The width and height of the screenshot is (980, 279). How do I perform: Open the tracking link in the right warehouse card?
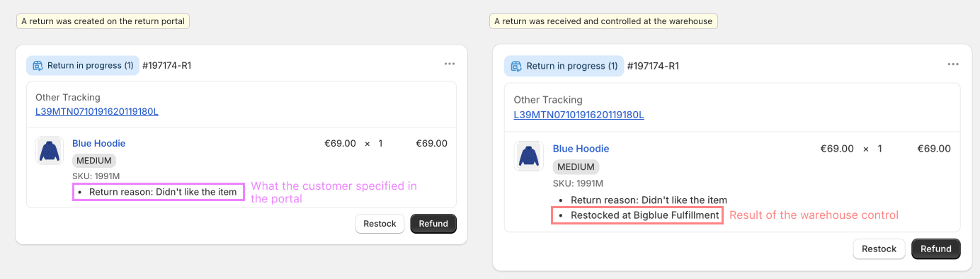(x=579, y=115)
